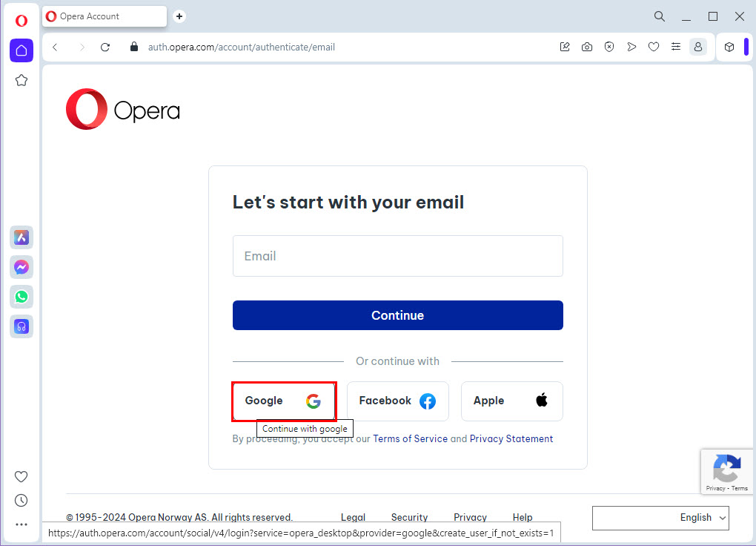This screenshot has height=546, width=756.
Task: Click the edit page icon in address bar
Action: point(565,47)
